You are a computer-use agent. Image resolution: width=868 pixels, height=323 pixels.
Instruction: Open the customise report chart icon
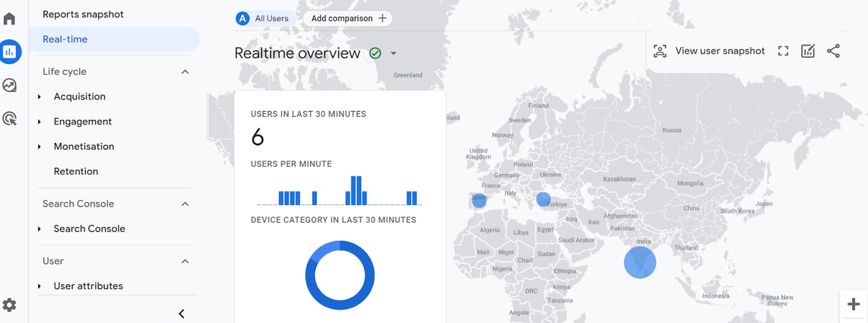(808, 51)
